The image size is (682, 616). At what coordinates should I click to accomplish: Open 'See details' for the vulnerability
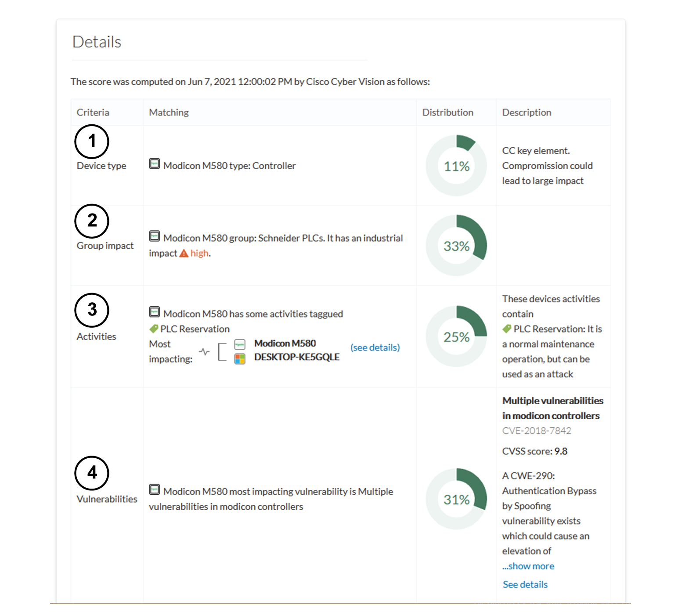coord(525,584)
